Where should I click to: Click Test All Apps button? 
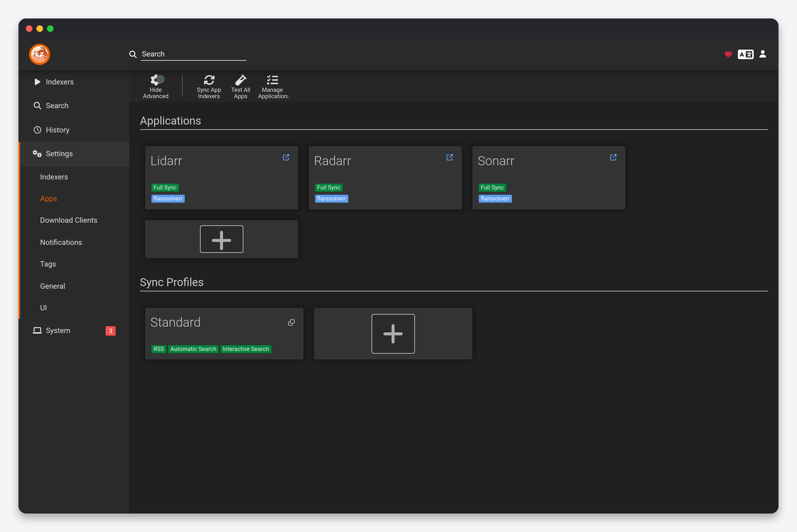click(240, 87)
